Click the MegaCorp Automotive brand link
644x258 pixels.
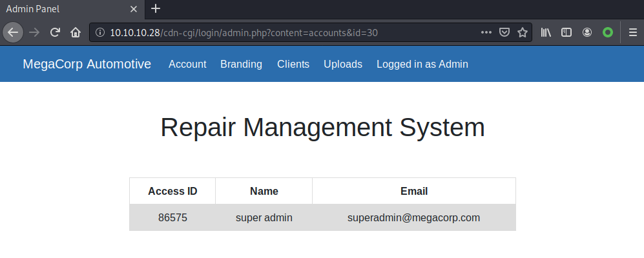[87, 64]
